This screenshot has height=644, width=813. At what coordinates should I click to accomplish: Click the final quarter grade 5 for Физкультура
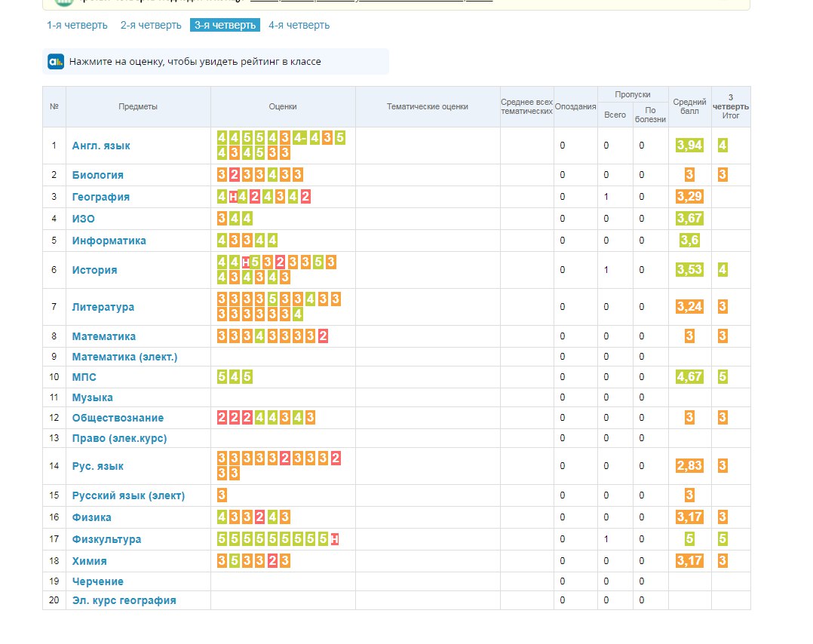tap(722, 539)
